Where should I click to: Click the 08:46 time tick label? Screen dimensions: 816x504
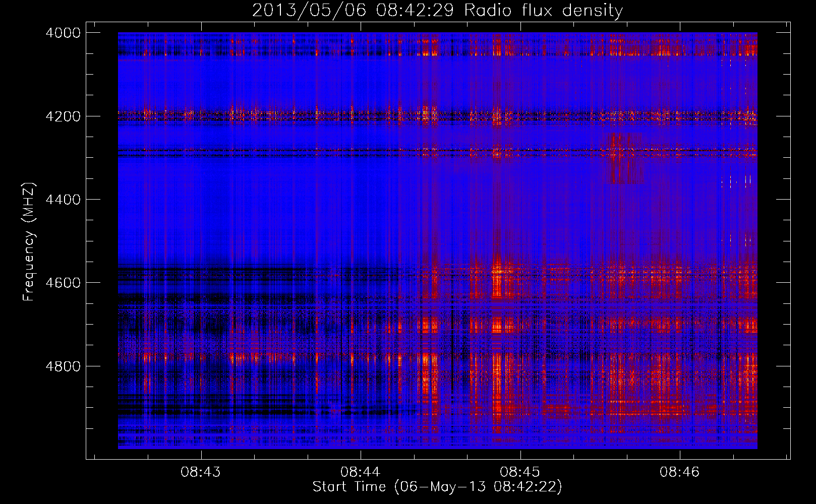679,472
